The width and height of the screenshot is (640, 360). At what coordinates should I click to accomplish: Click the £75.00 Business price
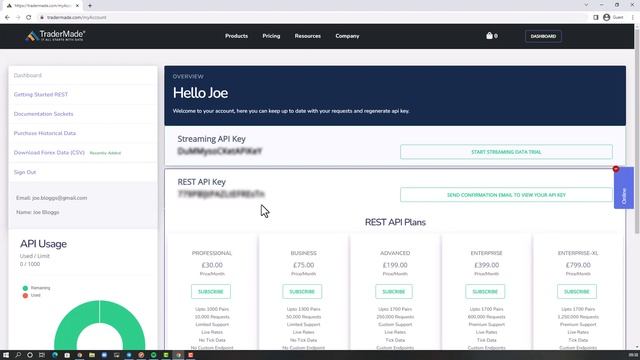(x=304, y=265)
